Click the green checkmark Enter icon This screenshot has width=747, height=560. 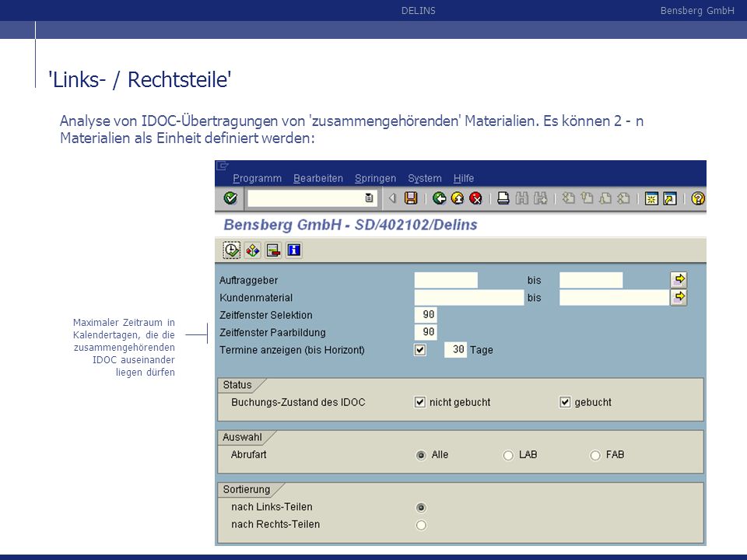[x=230, y=198]
